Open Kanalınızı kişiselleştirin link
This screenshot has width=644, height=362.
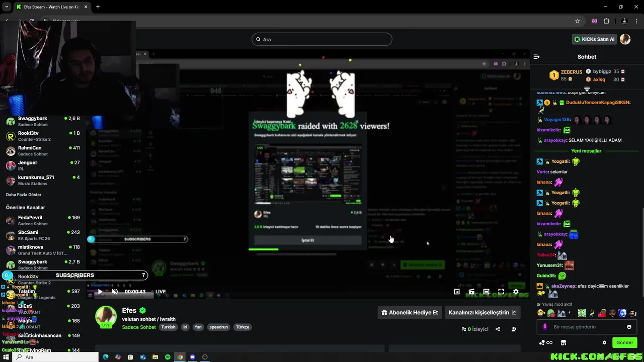click(482, 312)
